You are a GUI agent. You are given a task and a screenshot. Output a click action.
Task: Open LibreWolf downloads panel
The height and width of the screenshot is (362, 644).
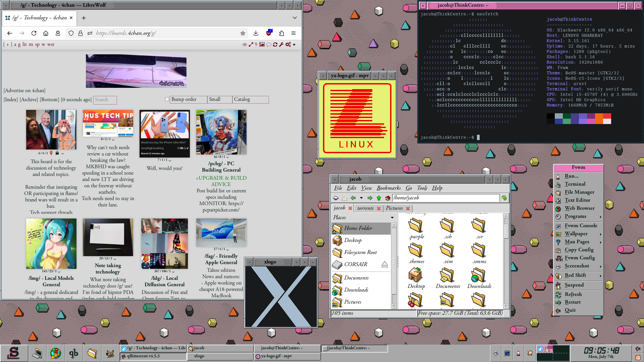click(x=256, y=33)
